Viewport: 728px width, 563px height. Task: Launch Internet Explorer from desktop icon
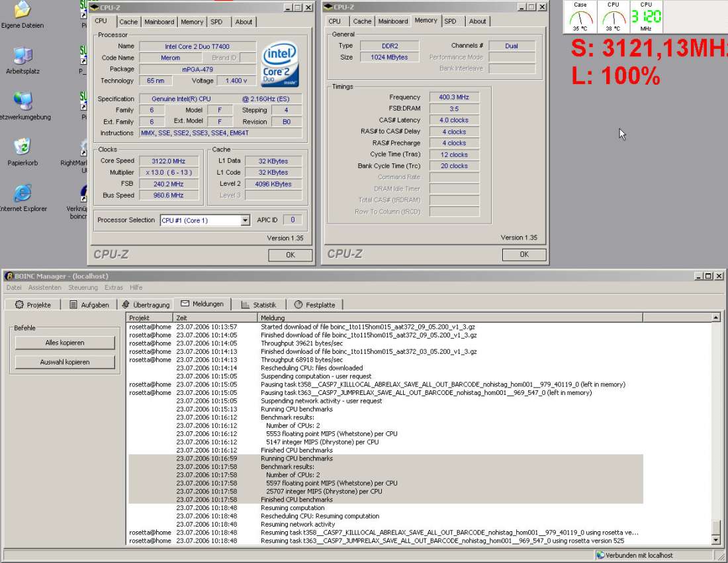pyautogui.click(x=23, y=193)
